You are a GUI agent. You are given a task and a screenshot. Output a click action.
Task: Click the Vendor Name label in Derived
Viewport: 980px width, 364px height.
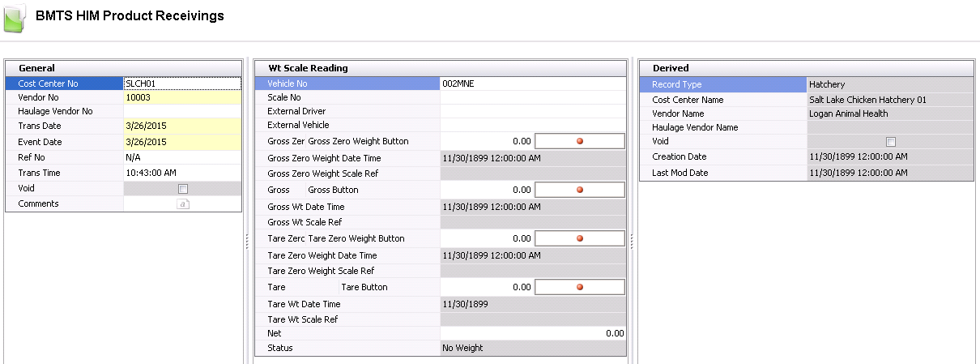(x=678, y=113)
